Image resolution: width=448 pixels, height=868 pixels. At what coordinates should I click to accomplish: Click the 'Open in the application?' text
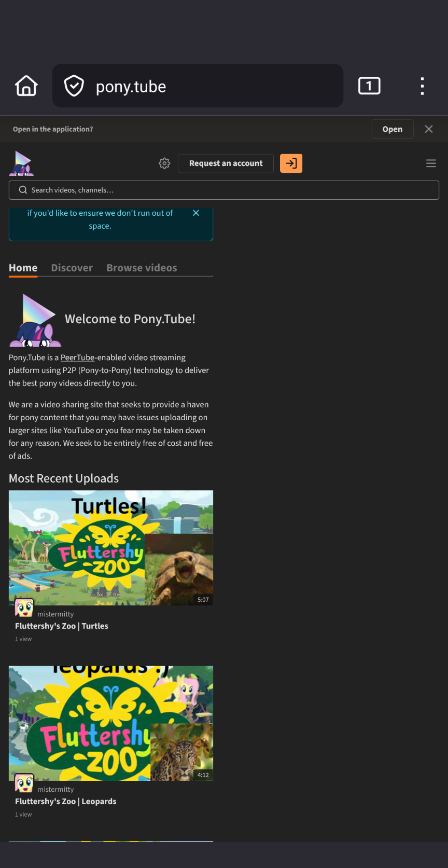tap(53, 129)
